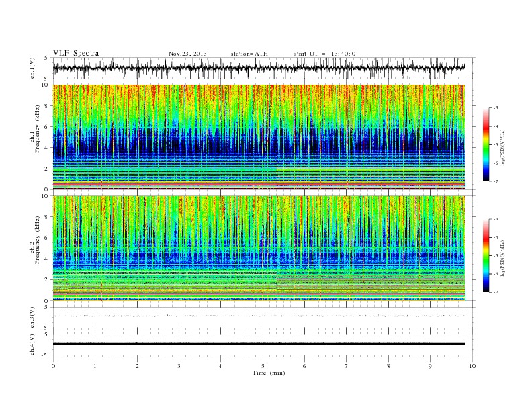Select the ch.2 "Frequency (kHz)" axis label
Screen dimensions: 532x411
(37, 240)
